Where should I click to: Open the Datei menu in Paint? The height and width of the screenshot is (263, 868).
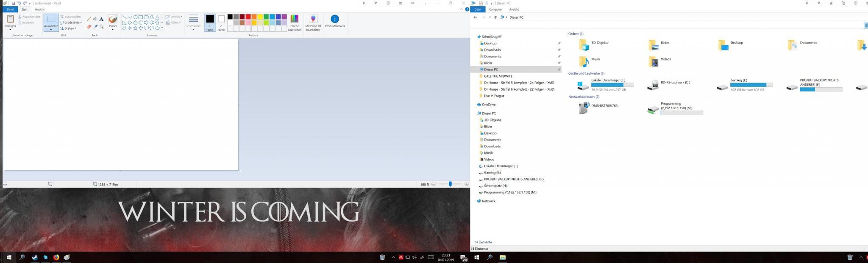[x=10, y=9]
